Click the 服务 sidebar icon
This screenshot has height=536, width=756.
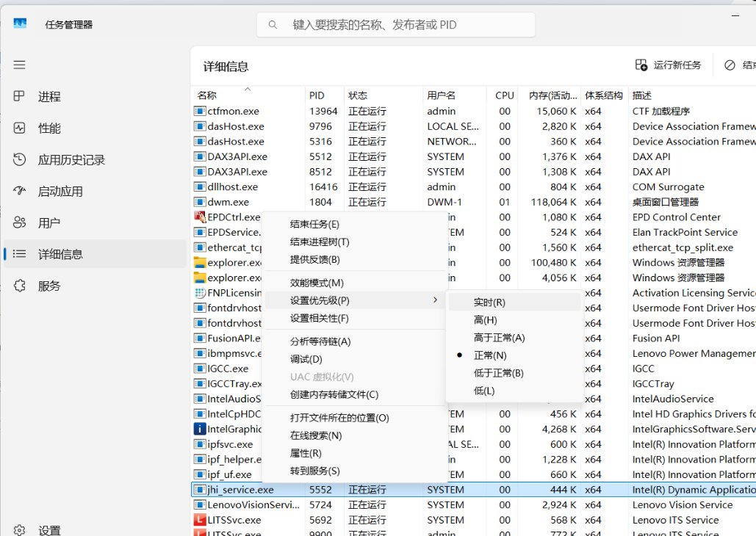coord(19,286)
